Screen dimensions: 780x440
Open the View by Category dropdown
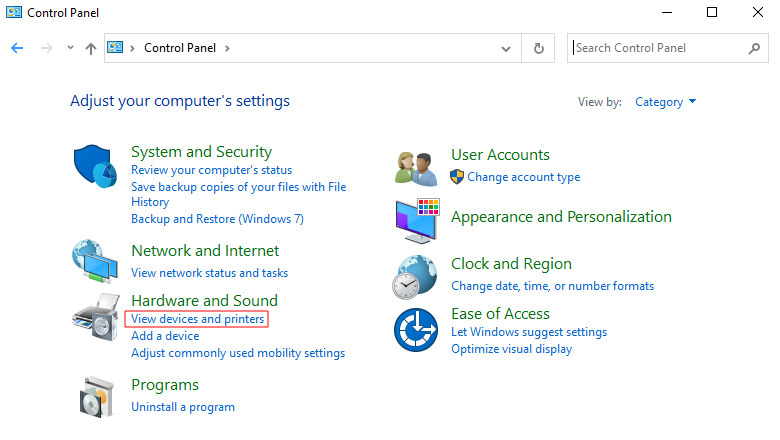pos(665,102)
